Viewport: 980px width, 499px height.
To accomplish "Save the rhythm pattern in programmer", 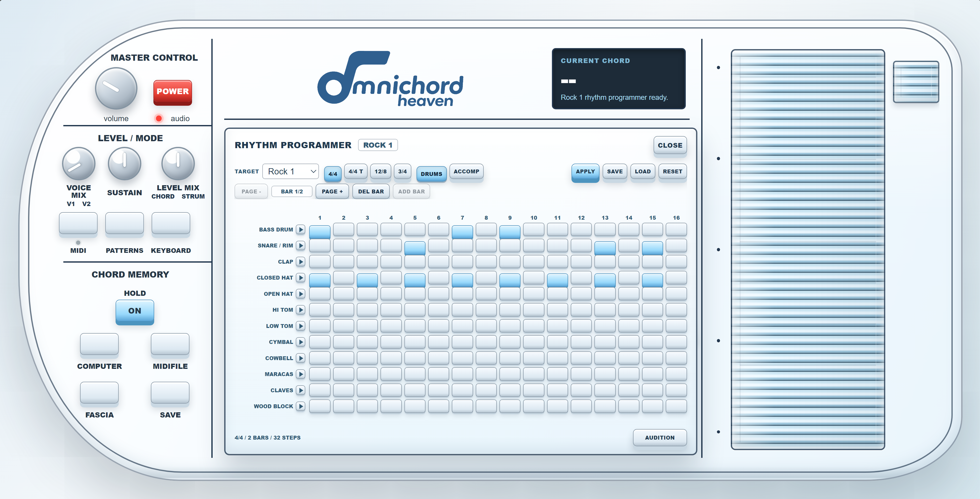I will click(x=615, y=171).
